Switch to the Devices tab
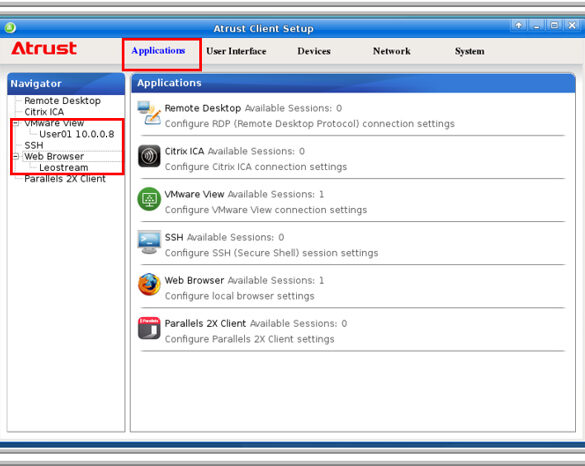Screen dimensions: 585x466 pos(314,51)
